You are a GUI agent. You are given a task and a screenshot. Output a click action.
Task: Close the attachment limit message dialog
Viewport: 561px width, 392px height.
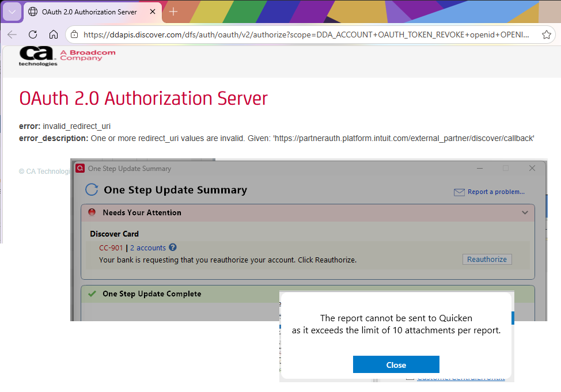[x=396, y=364]
